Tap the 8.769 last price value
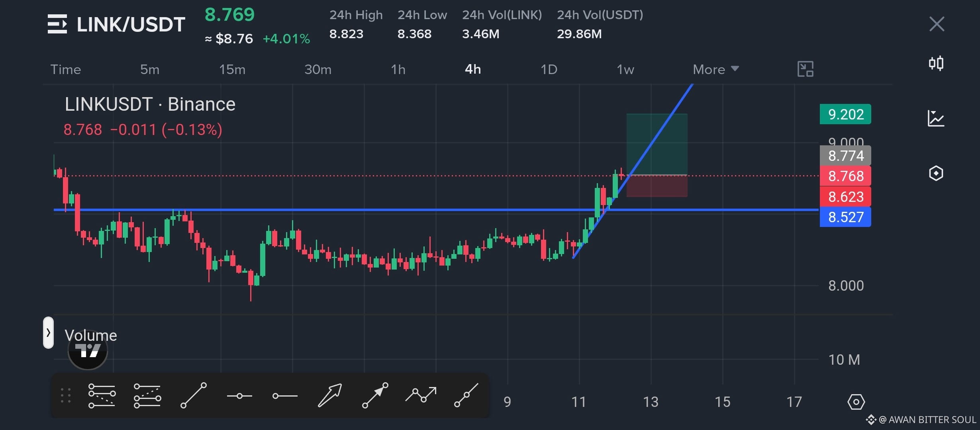This screenshot has height=430, width=980. (x=229, y=15)
